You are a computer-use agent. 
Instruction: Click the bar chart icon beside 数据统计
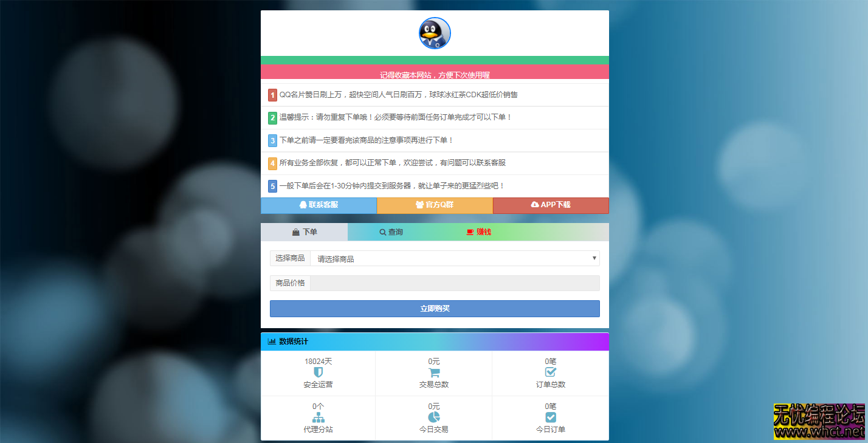pyautogui.click(x=271, y=342)
